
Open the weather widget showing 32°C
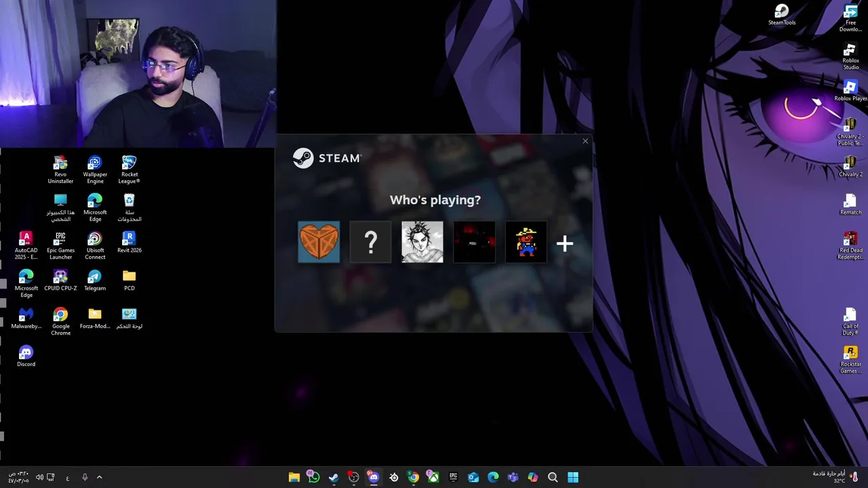pos(835,477)
